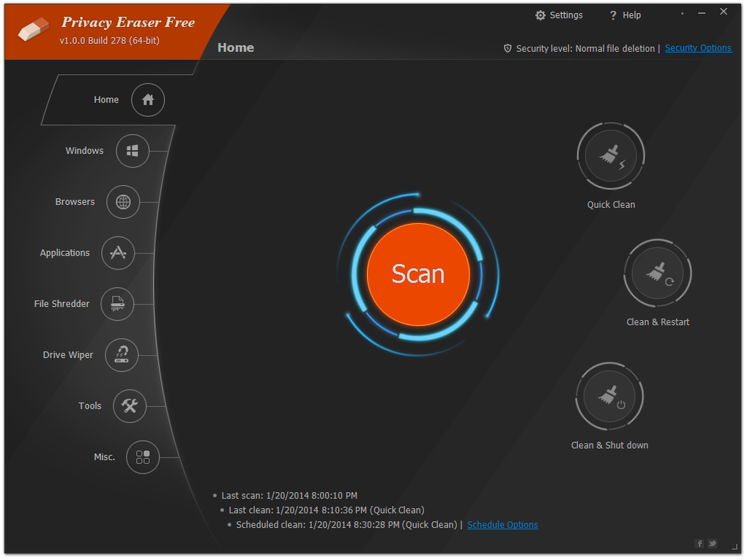Open the Windows cleaning section

[x=133, y=151]
